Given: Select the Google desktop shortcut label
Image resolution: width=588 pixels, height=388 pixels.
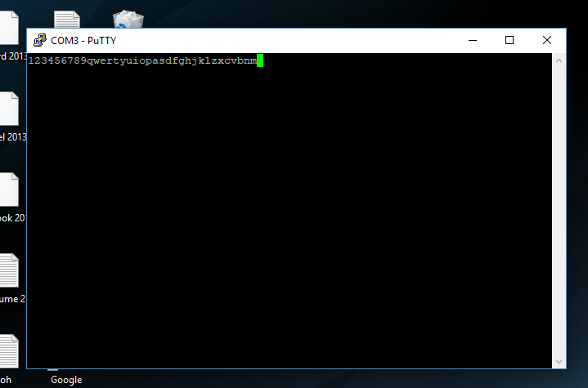Looking at the screenshot, I should 66,380.
